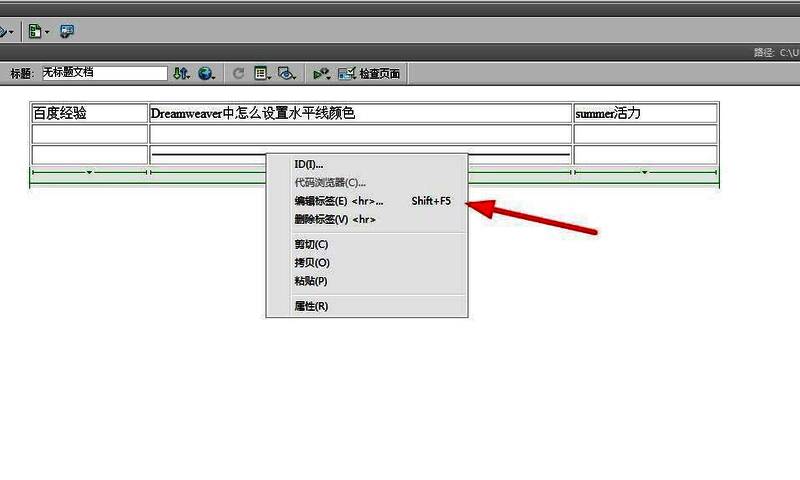
Task: Expand dropdown arrow beside green document icon
Action: point(47,33)
